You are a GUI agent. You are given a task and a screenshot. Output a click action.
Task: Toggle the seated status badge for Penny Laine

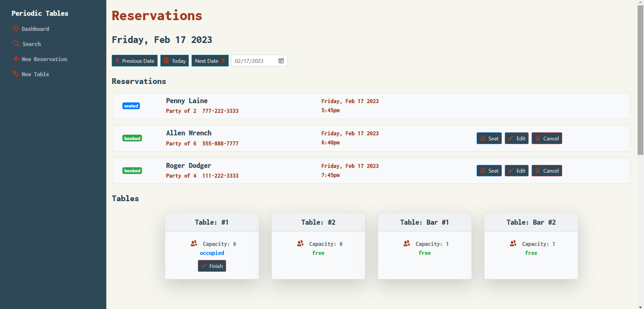[131, 106]
